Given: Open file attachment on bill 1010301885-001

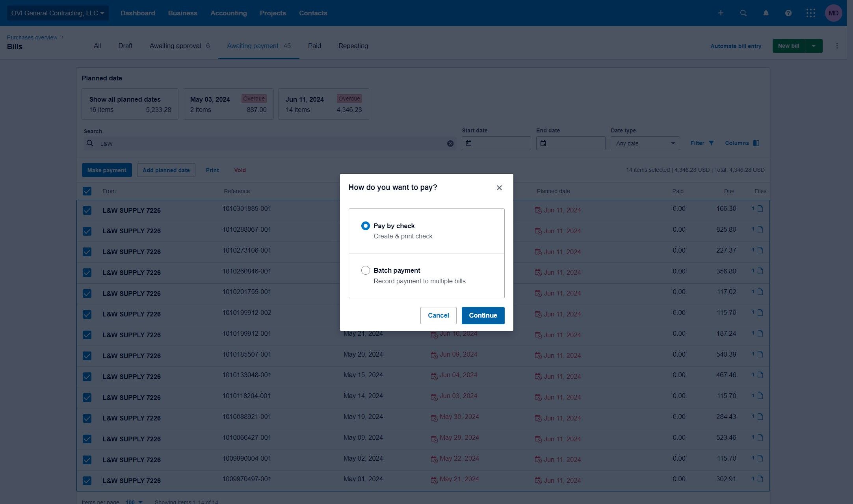Looking at the screenshot, I should pyautogui.click(x=760, y=209).
